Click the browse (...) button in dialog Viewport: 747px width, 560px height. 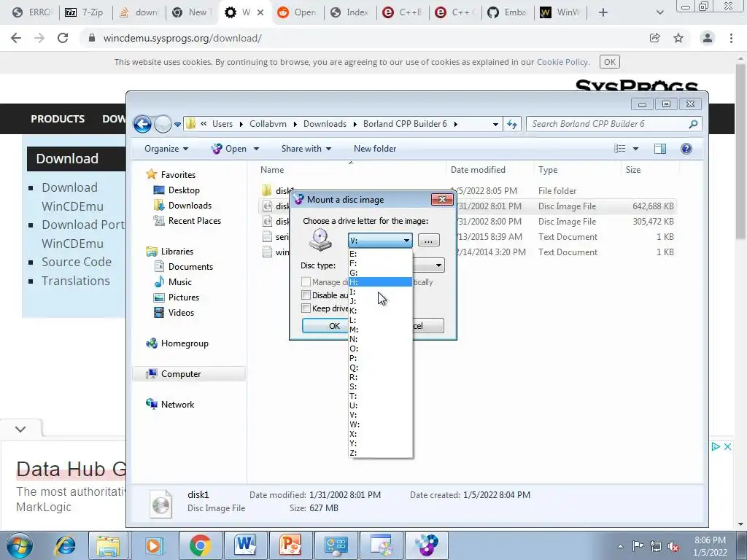click(x=428, y=240)
